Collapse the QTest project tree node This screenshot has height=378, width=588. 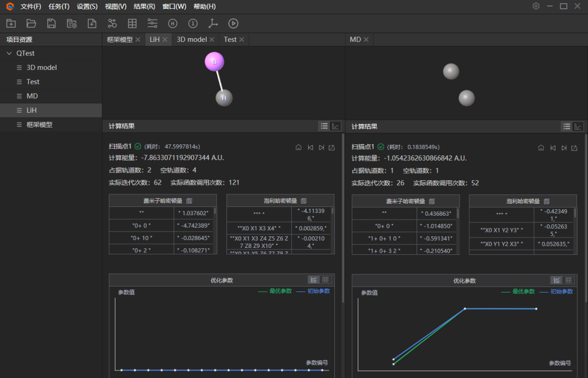coord(9,53)
